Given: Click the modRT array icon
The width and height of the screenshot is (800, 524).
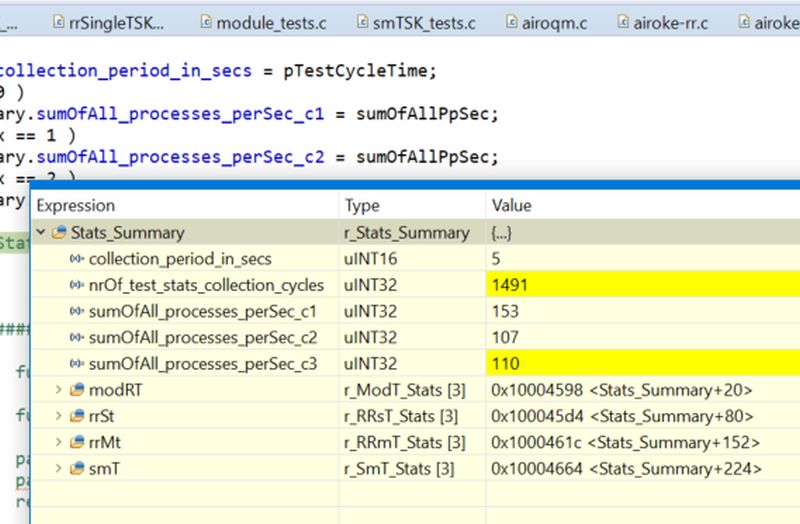Looking at the screenshot, I should [76, 389].
